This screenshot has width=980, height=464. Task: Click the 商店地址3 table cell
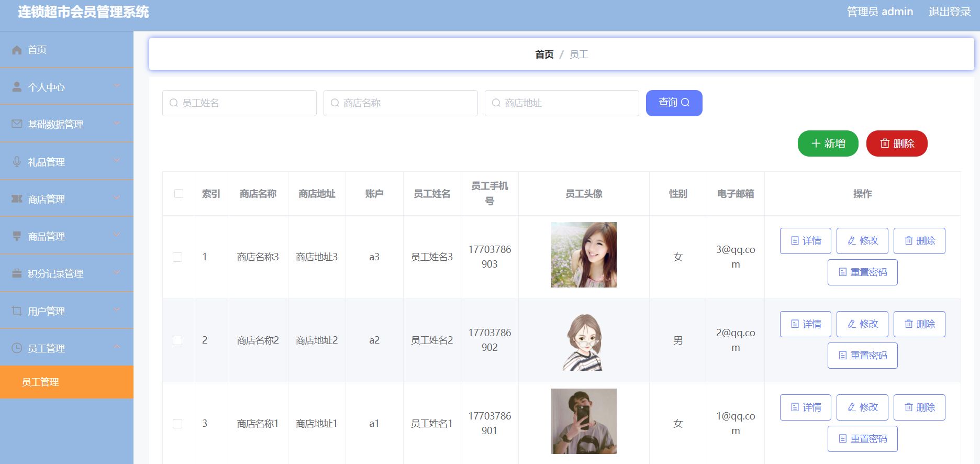317,257
